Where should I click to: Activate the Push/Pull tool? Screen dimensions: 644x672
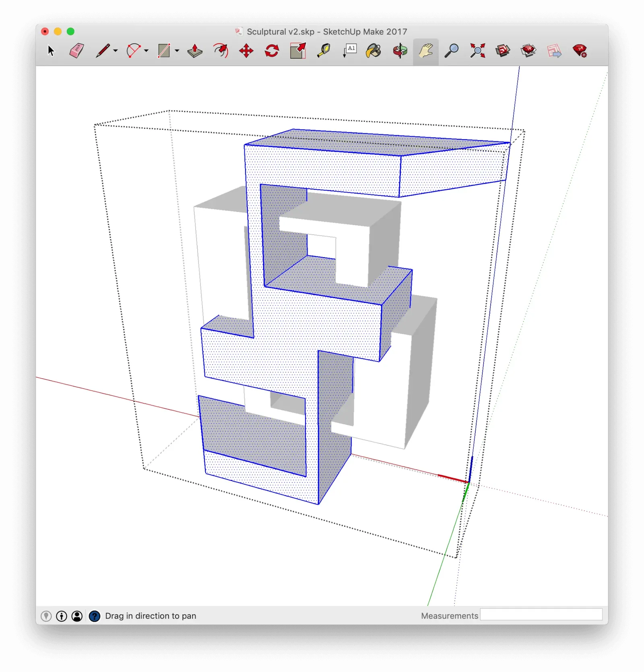click(195, 51)
